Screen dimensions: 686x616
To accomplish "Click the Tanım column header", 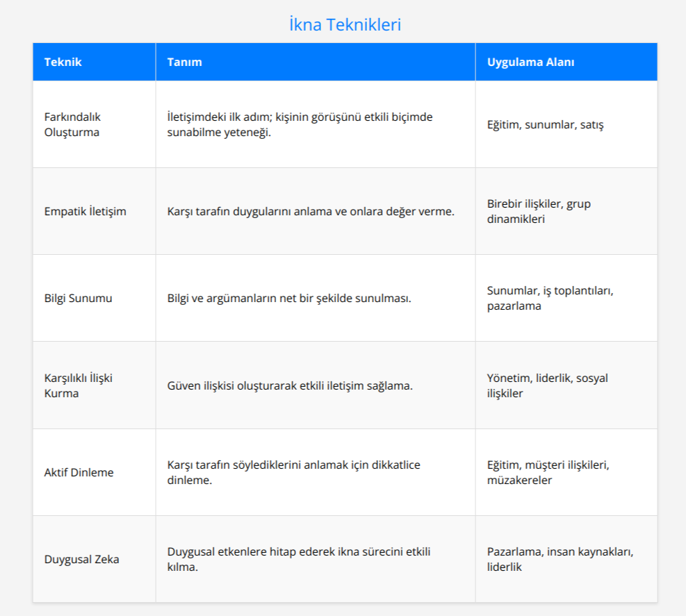I will click(x=185, y=62).
